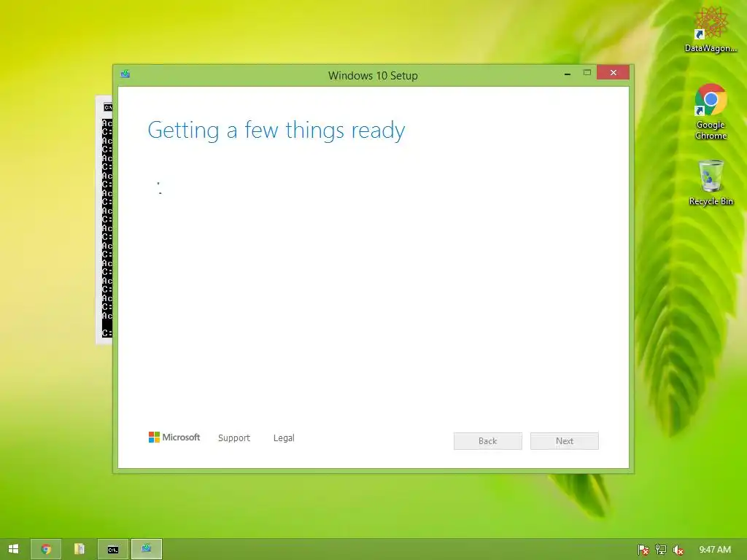Close the Windows 10 Setup window

613,72
